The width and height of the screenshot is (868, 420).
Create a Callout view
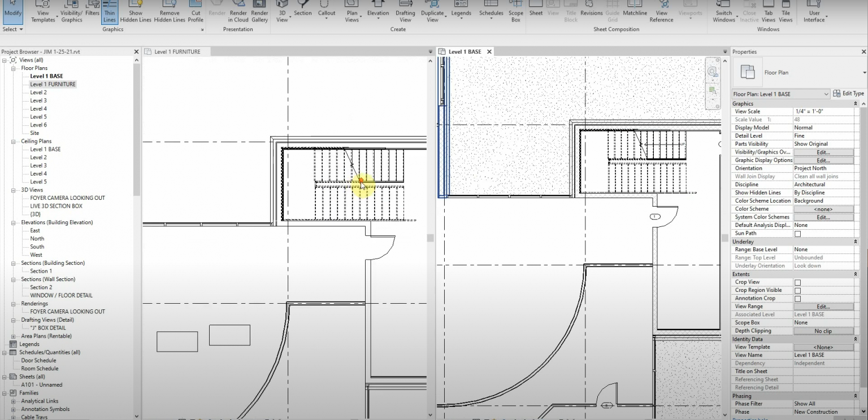[326, 11]
